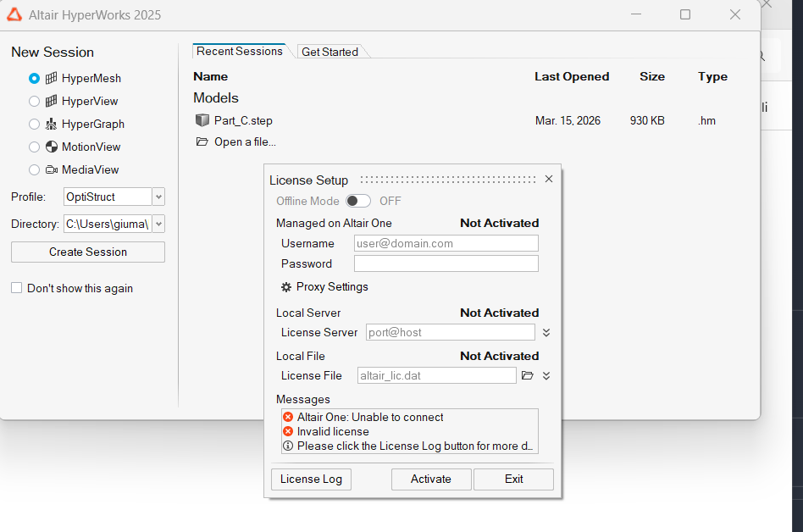Click the License Setup dialog drag handle
This screenshot has height=532, width=803.
pos(447,180)
